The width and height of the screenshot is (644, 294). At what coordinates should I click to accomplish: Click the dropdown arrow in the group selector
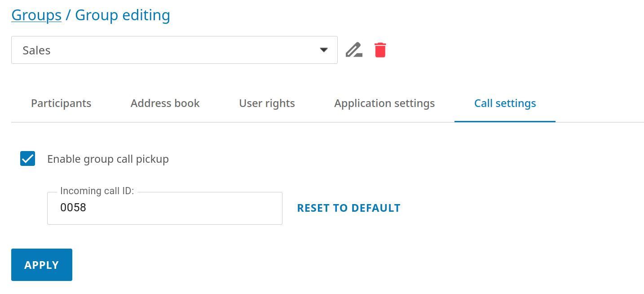click(323, 50)
